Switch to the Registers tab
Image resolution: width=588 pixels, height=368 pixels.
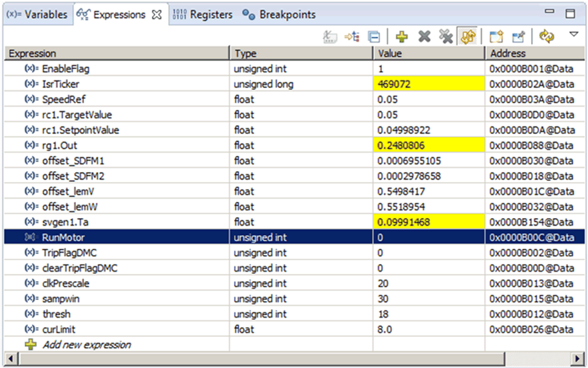tap(202, 15)
